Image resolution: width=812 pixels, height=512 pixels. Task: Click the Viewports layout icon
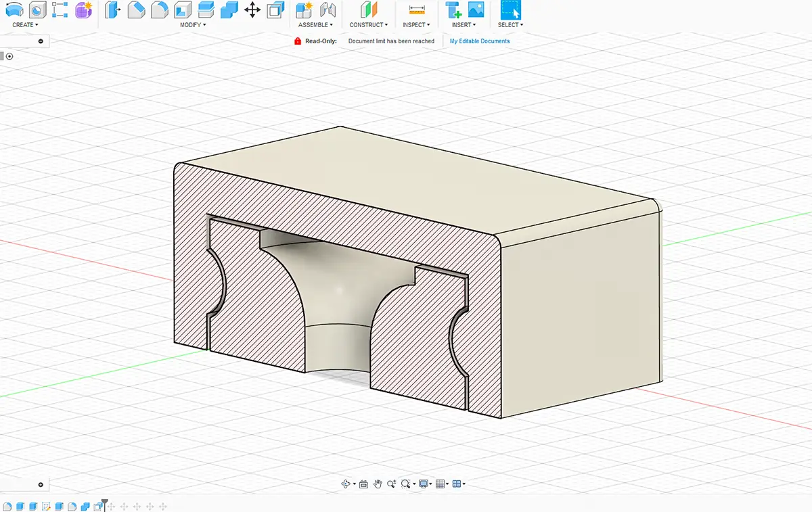pos(457,484)
